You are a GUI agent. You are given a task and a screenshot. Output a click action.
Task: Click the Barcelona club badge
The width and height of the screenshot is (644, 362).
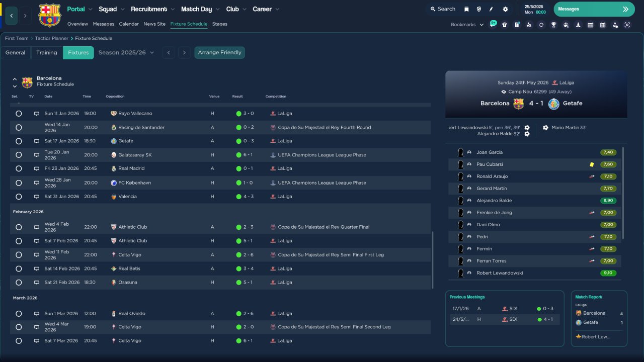[49, 16]
